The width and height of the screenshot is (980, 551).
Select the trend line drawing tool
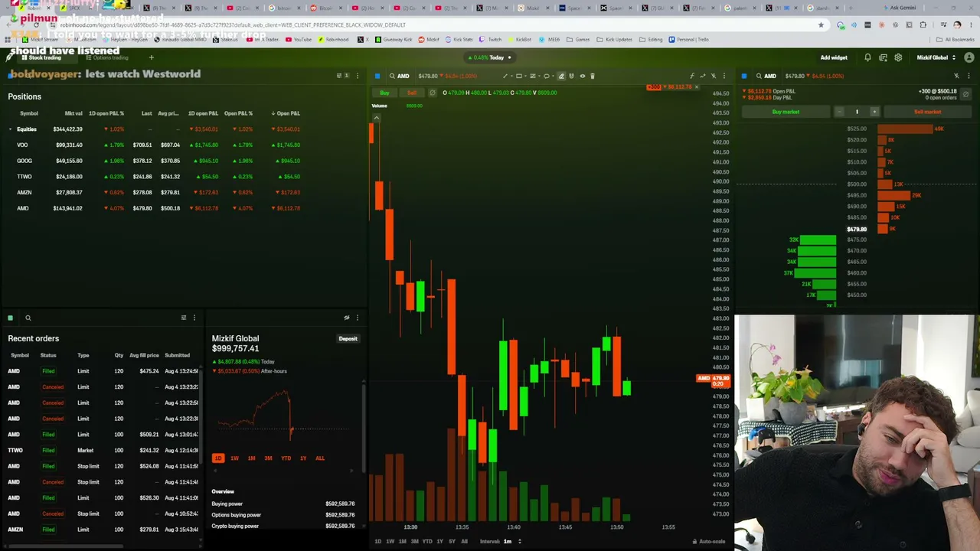point(505,76)
